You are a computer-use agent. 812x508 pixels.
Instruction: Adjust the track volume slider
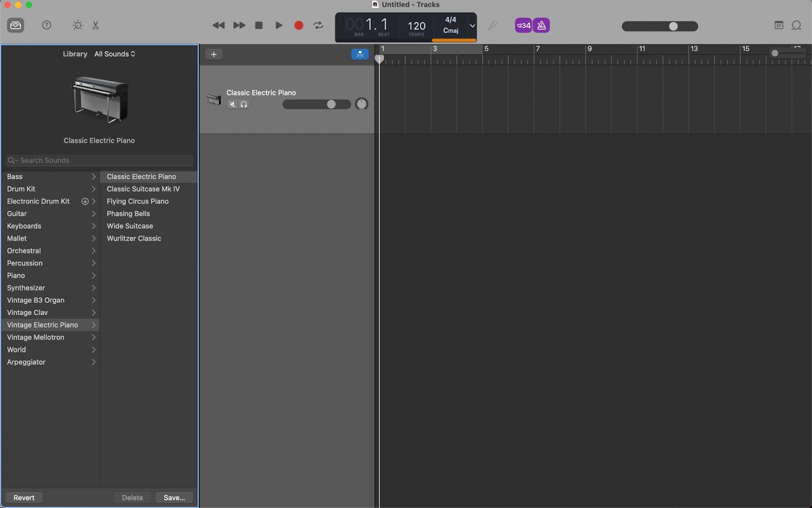pos(331,104)
